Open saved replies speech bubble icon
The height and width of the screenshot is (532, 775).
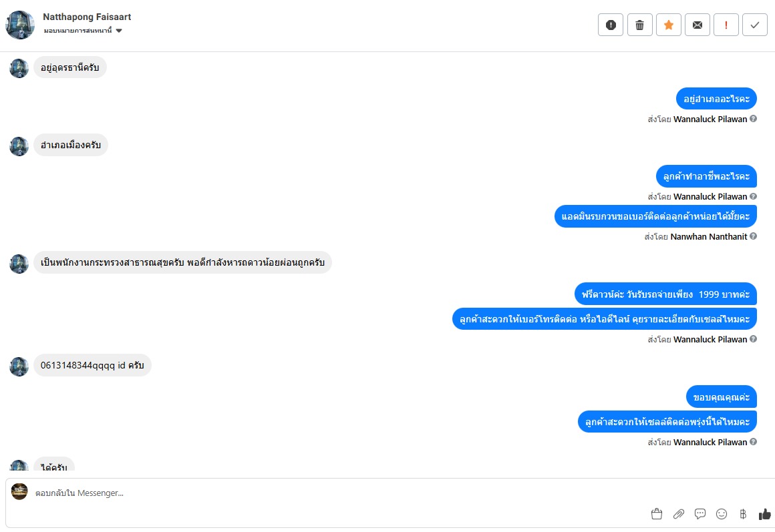700,514
